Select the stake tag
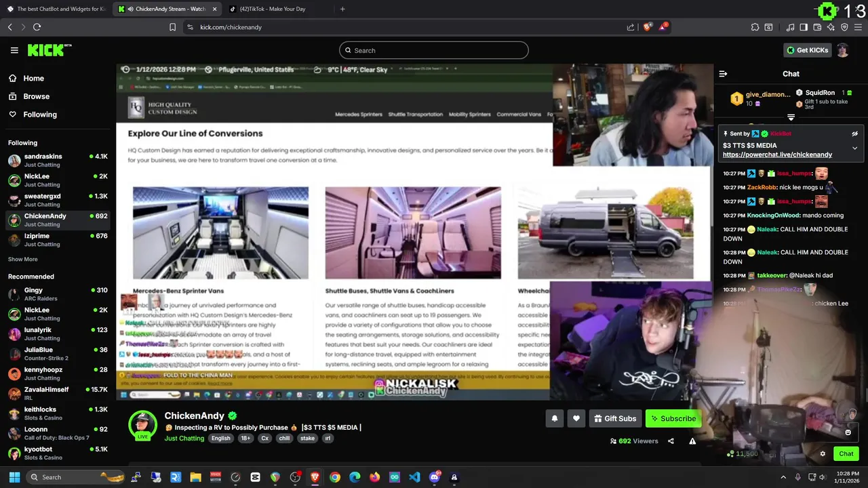The height and width of the screenshot is (488, 868). click(307, 439)
